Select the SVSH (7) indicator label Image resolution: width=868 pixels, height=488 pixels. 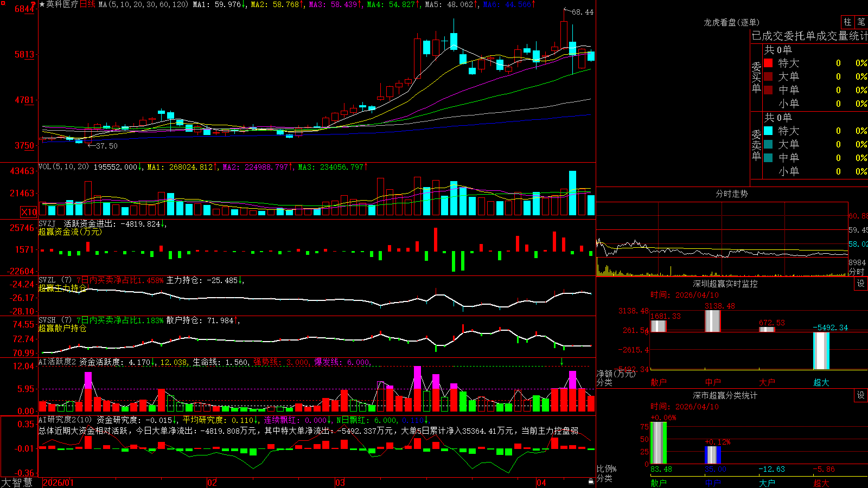click(x=55, y=320)
